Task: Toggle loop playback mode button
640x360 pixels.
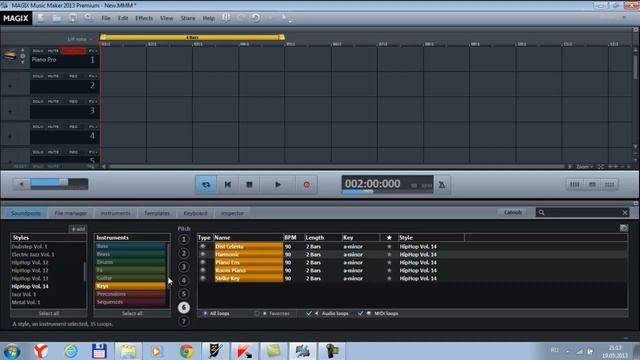Action: point(206,184)
